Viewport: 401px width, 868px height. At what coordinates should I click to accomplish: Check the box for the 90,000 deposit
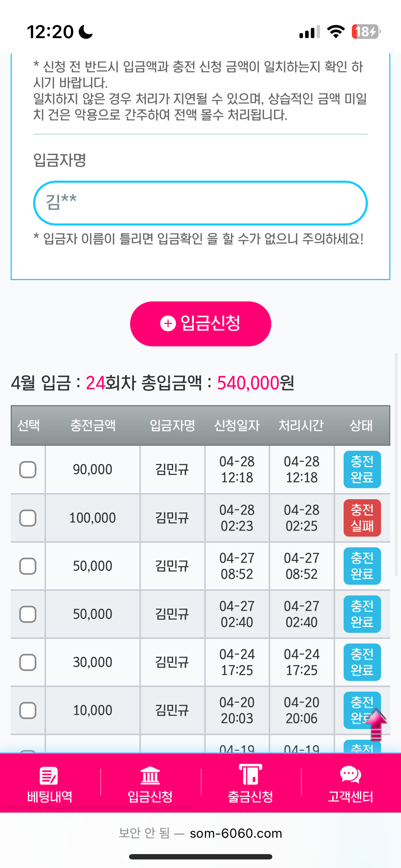(x=28, y=470)
